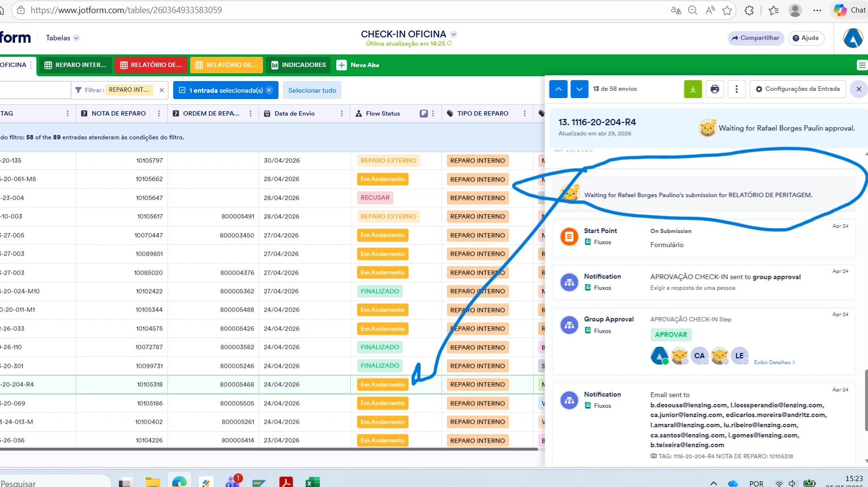Go to previous entry with up arrow
The height and width of the screenshot is (487, 868).
point(558,89)
